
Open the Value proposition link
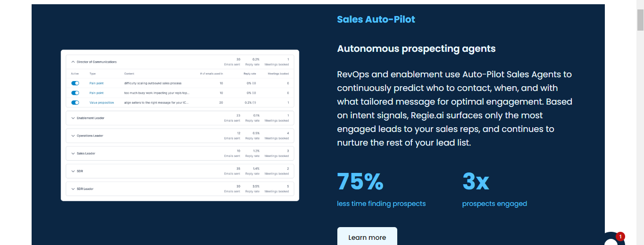pos(101,103)
